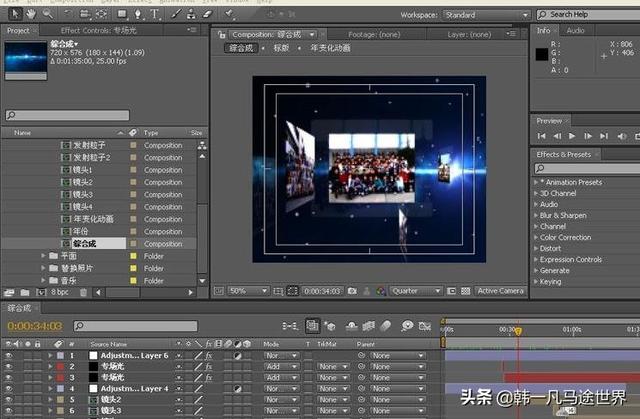Open the Active Camera view dropdown
The width and height of the screenshot is (640, 419).
(500, 291)
